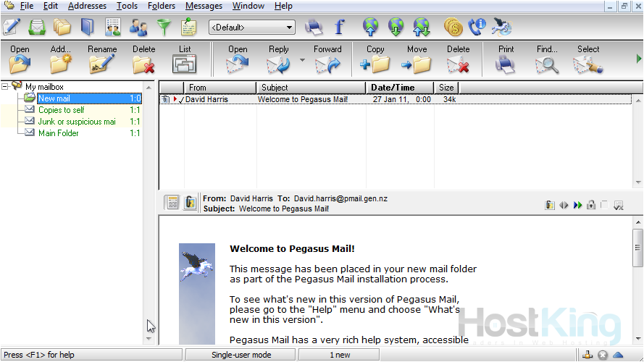Toggle the padlock icon in message header
Screen dimensions: 644x362
(x=591, y=206)
